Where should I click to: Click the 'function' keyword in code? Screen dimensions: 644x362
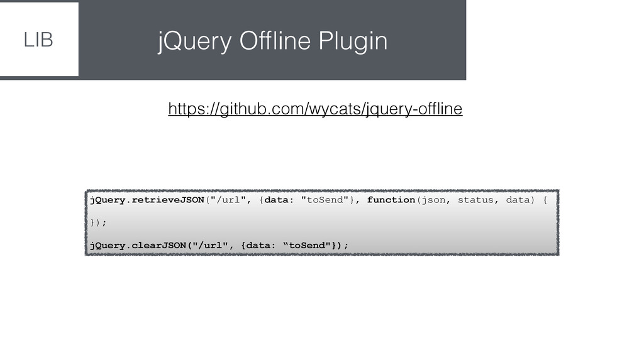coord(391,200)
